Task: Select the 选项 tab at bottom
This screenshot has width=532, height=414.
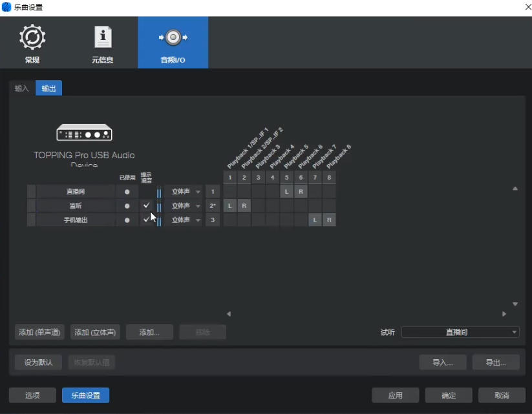Action: point(32,395)
